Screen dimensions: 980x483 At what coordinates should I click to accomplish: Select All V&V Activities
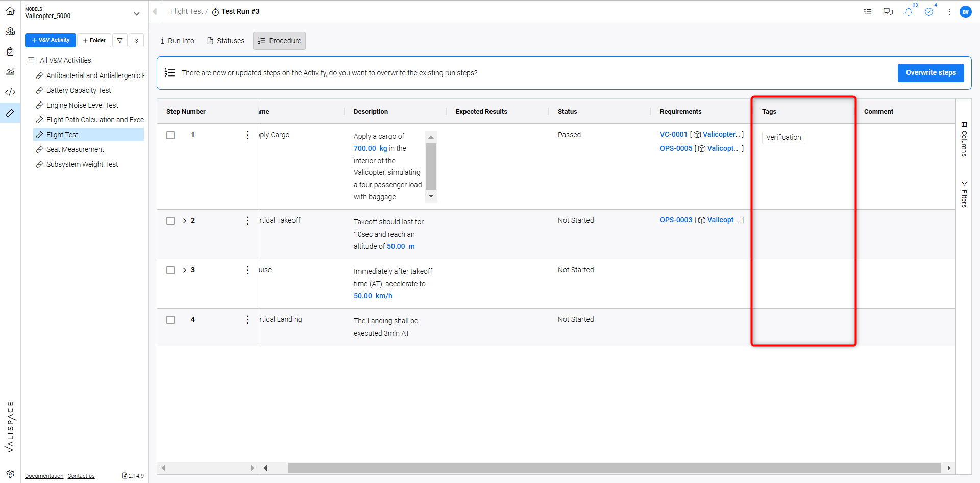[65, 60]
